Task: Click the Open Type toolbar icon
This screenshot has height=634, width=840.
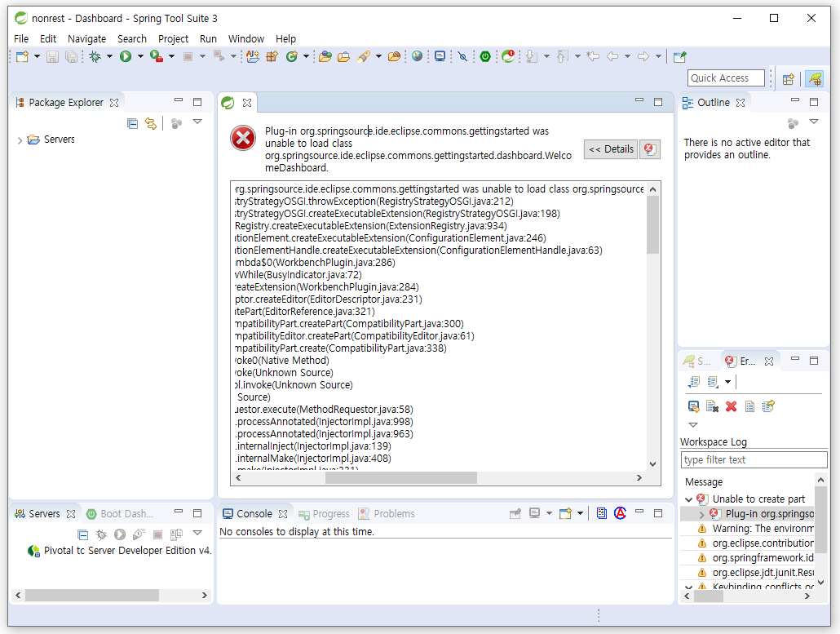Action: [325, 56]
